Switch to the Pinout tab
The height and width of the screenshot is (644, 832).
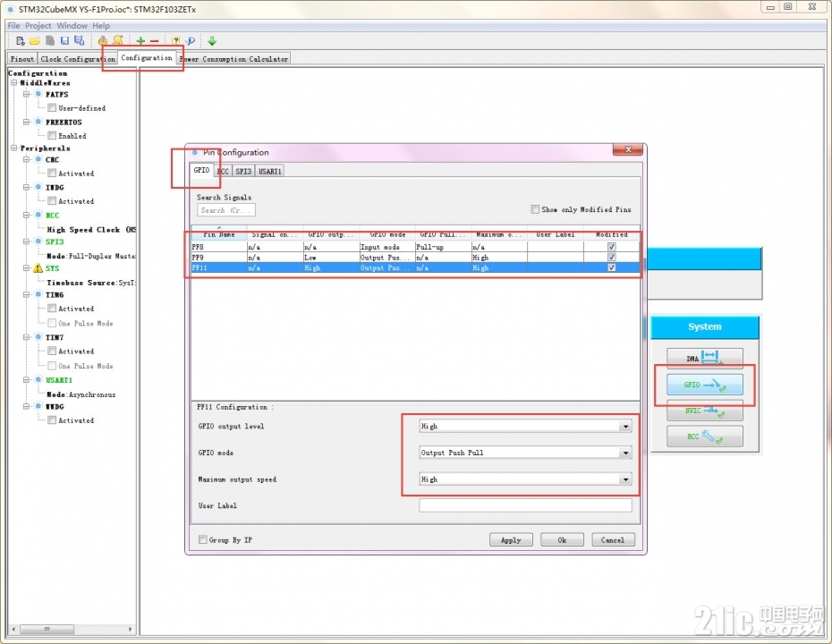21,59
